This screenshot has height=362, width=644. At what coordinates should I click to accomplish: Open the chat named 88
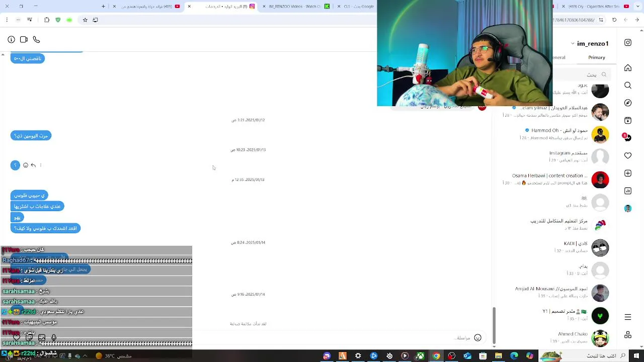[556, 202]
